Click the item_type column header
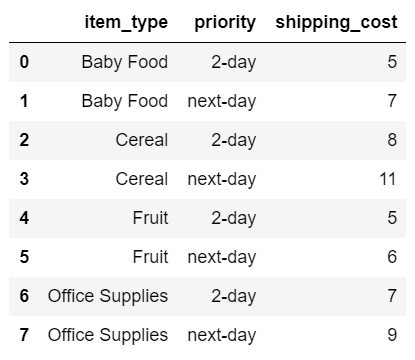415x360 pixels. [x=126, y=23]
